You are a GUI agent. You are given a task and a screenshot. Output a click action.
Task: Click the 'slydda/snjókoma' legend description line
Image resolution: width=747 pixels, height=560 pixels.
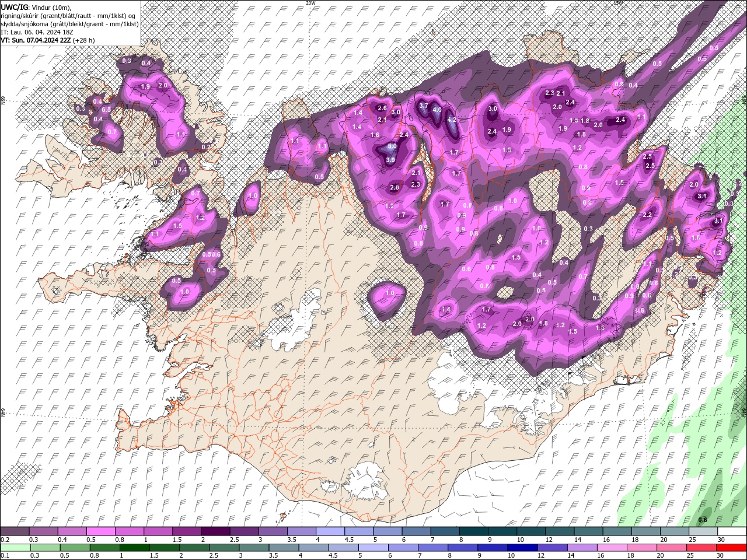(69, 24)
